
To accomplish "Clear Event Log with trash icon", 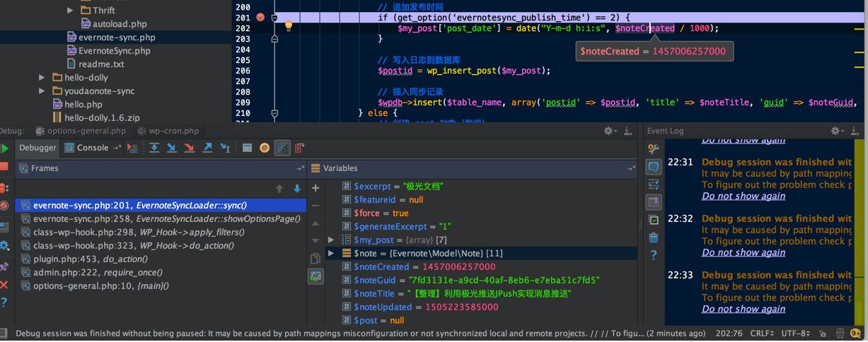I will click(654, 237).
